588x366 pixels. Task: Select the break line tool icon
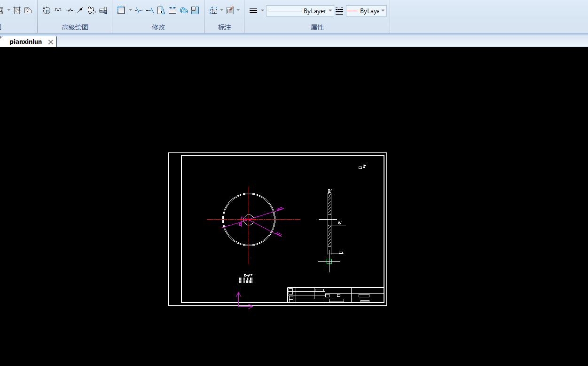69,10
